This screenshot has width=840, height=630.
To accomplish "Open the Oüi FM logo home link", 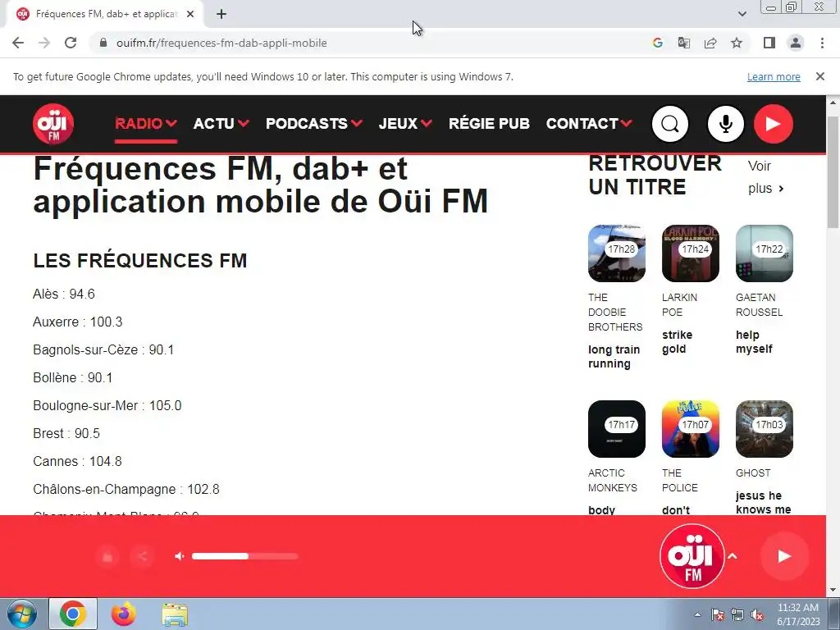I will click(x=53, y=124).
